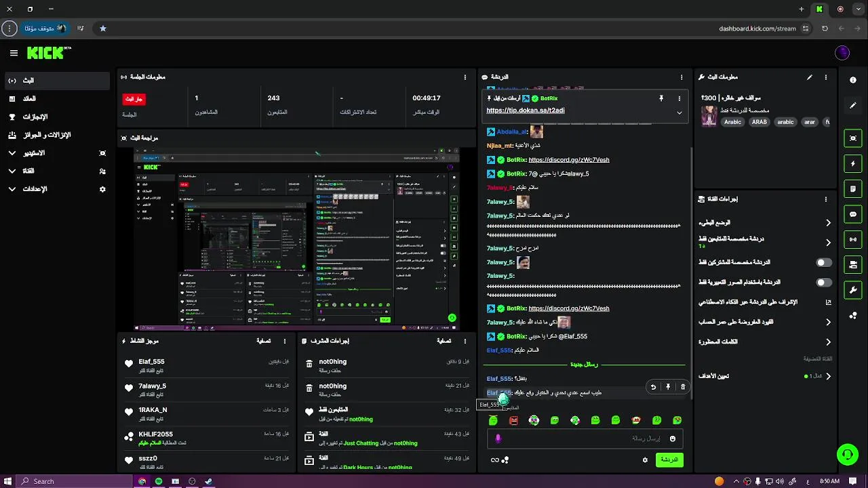Open the hamburger menu beside the Kick logo
The width and height of the screenshot is (868, 488).
[14, 53]
